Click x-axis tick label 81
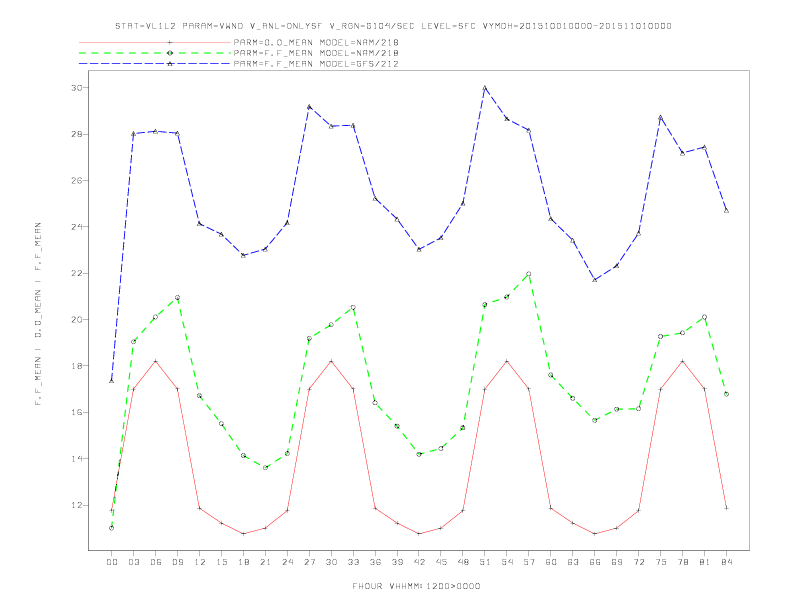The width and height of the screenshot is (792, 612). click(x=705, y=562)
